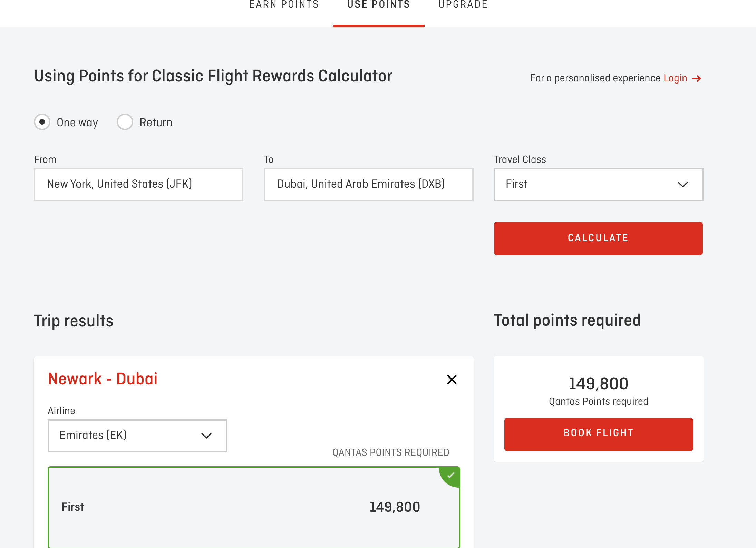The image size is (756, 548).
Task: Click the Book Flight button
Action: tap(599, 434)
